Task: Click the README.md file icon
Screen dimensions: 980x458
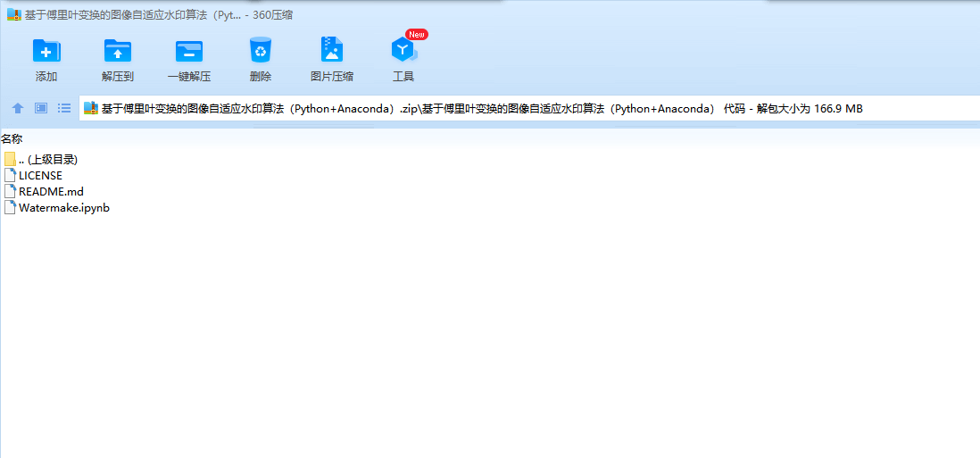Action: [10, 192]
